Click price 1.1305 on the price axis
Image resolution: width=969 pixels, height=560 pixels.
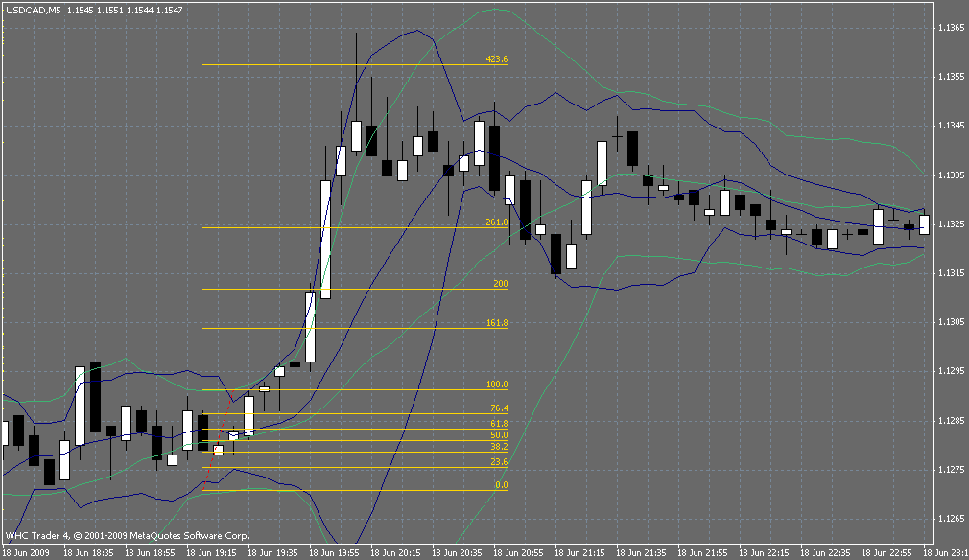tap(951, 321)
